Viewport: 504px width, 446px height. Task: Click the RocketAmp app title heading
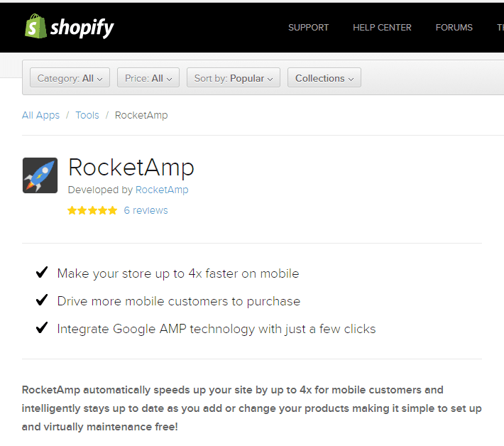click(131, 168)
